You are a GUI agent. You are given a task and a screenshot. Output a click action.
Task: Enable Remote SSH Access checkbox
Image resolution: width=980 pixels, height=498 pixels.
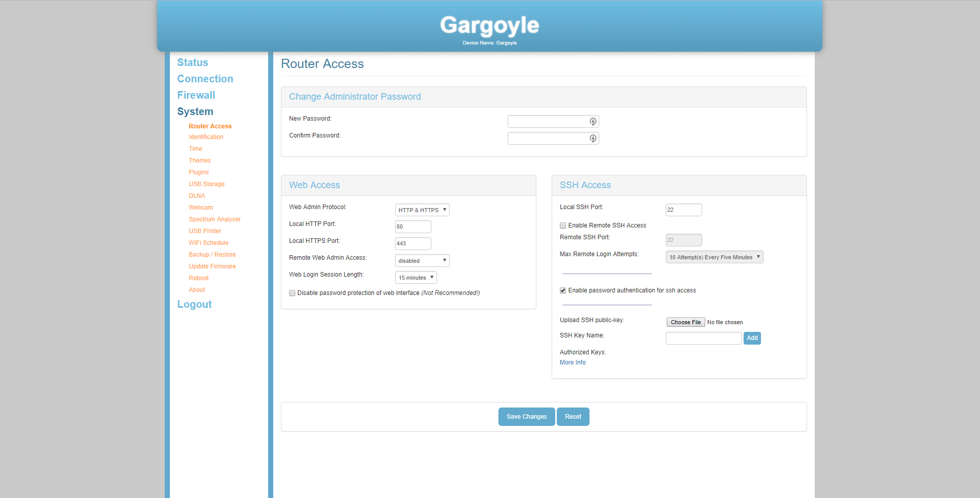563,225
